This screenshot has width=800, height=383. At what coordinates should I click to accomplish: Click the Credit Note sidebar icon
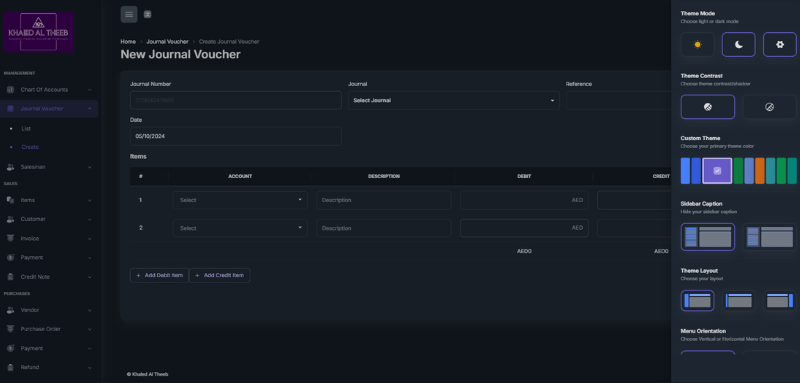[10, 277]
